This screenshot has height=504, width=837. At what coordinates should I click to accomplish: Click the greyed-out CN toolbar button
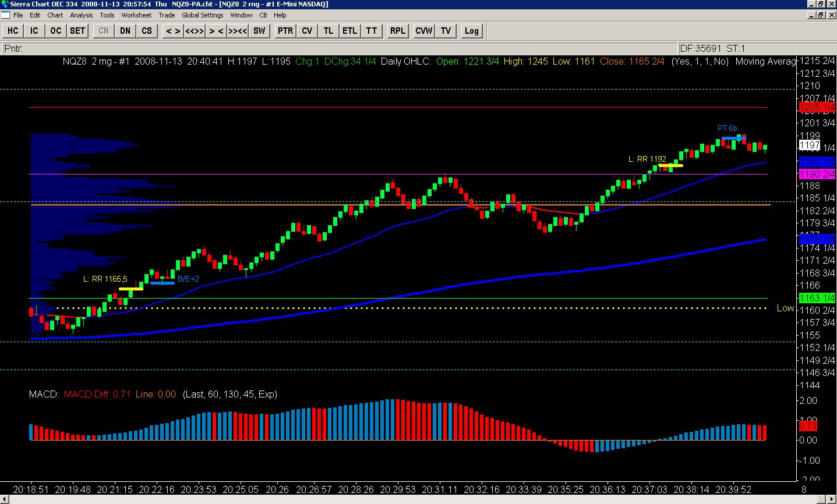[104, 31]
